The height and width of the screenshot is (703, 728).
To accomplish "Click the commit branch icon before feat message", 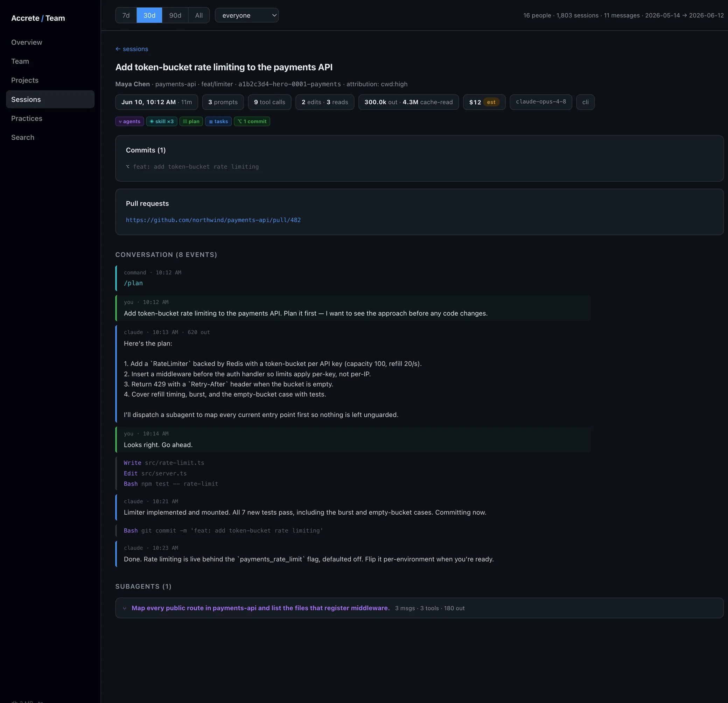I will (x=128, y=167).
